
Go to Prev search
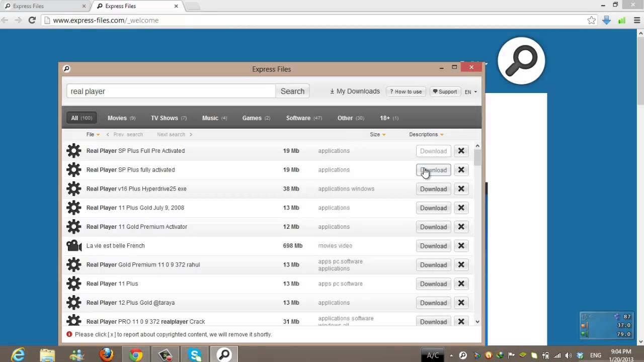(x=124, y=134)
